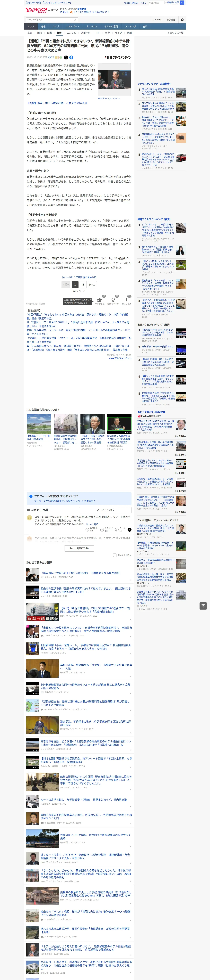This screenshot has height=980, width=210.
Task: Share article on Facebook from headline area
Action: tap(71, 57)
